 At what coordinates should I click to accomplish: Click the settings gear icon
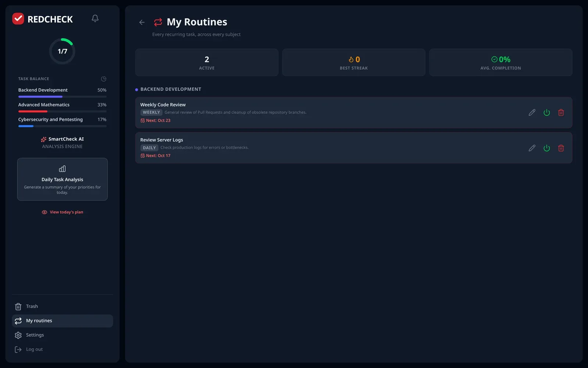[x=18, y=335]
